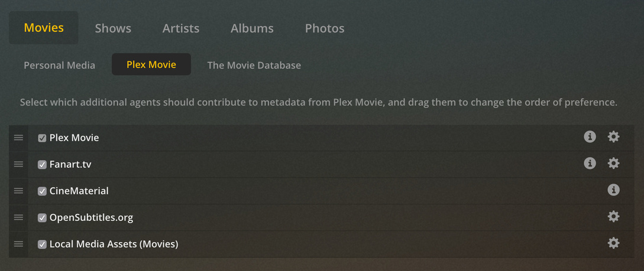Uncheck OpenSubtitles.org agent
644x271 pixels.
(x=42, y=218)
